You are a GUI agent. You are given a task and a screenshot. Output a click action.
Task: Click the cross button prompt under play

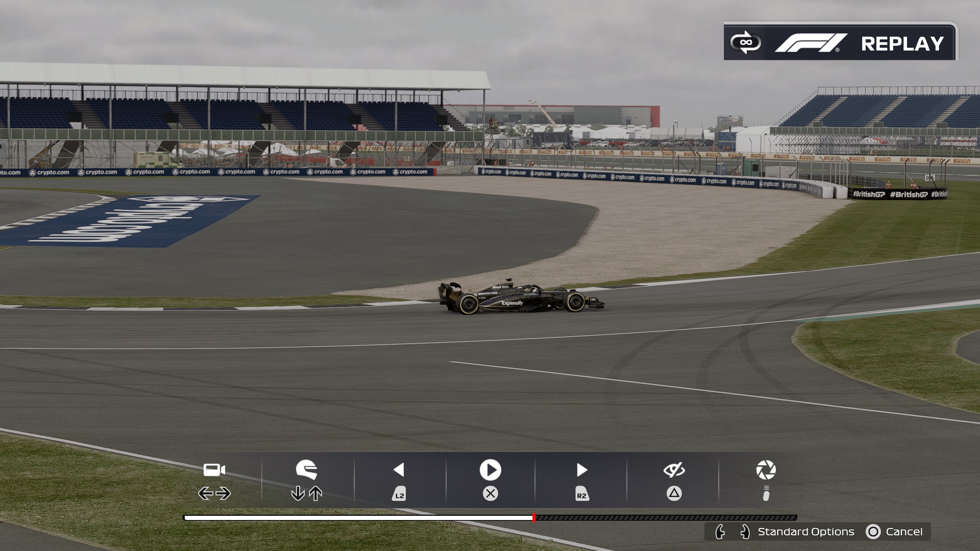click(490, 494)
